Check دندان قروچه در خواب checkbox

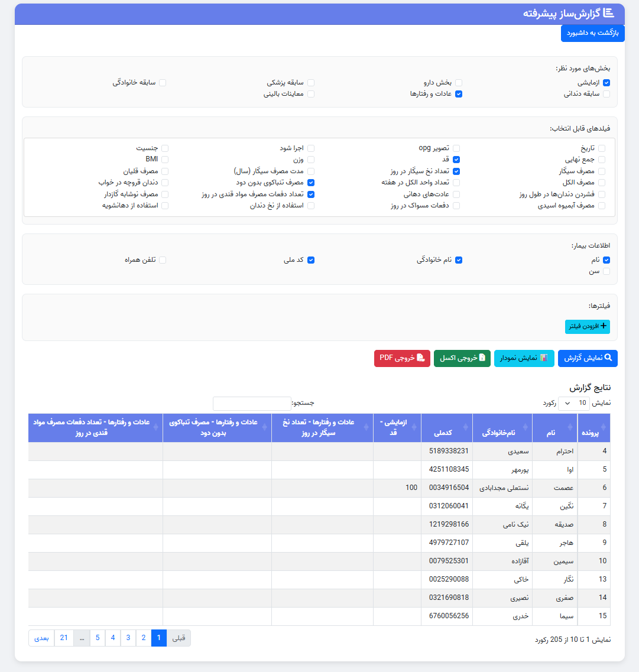[x=165, y=183]
